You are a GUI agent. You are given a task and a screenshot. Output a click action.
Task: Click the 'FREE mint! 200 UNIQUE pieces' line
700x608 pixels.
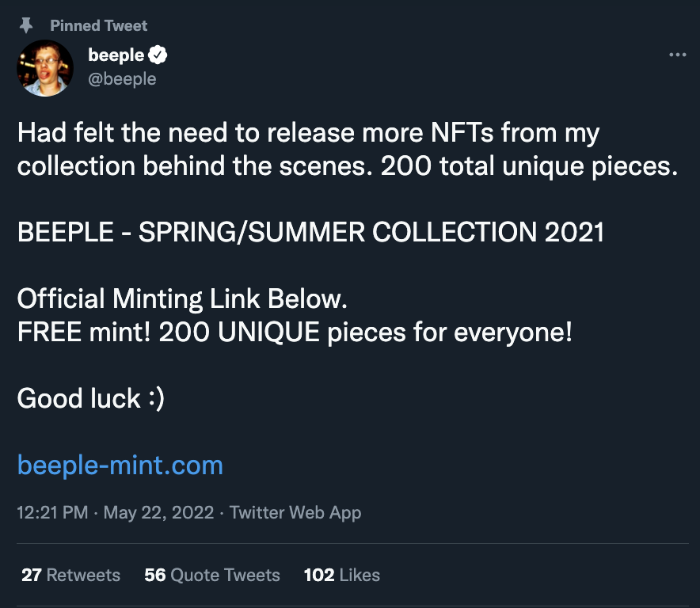pyautogui.click(x=295, y=332)
